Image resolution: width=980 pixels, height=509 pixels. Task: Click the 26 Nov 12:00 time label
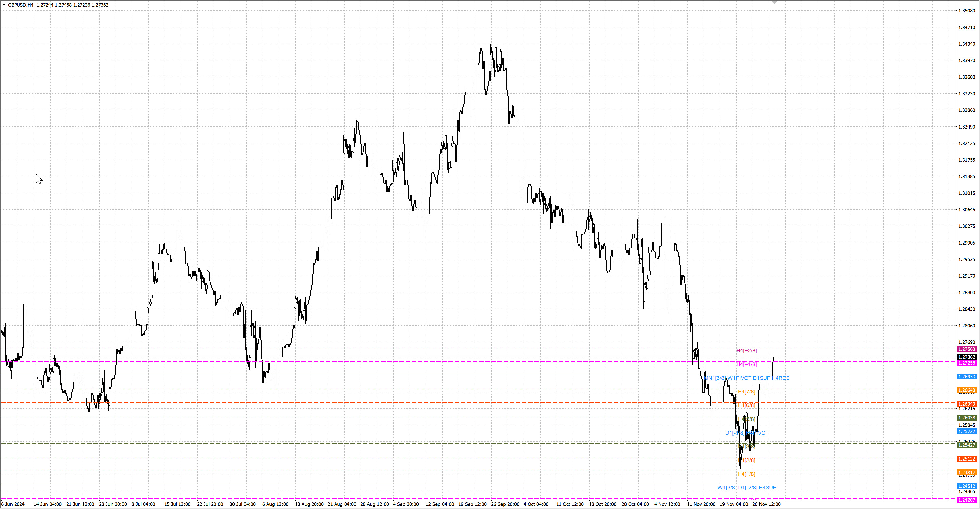tap(766, 504)
